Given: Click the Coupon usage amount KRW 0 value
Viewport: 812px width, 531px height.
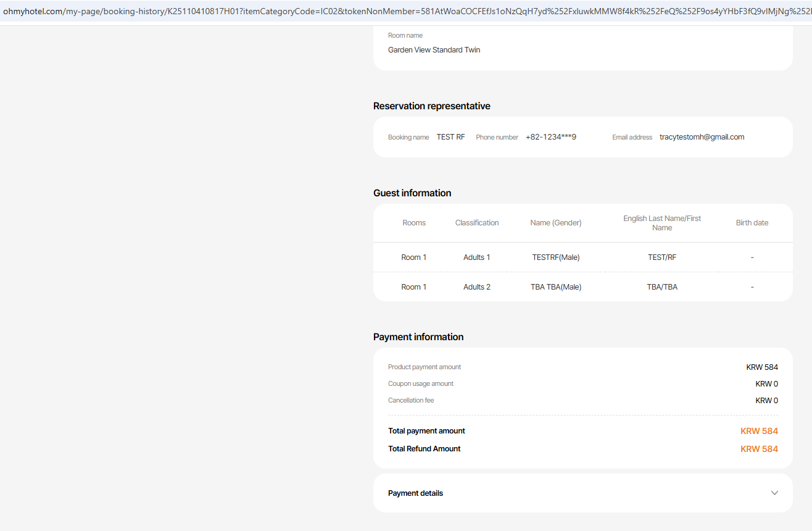Looking at the screenshot, I should tap(766, 384).
